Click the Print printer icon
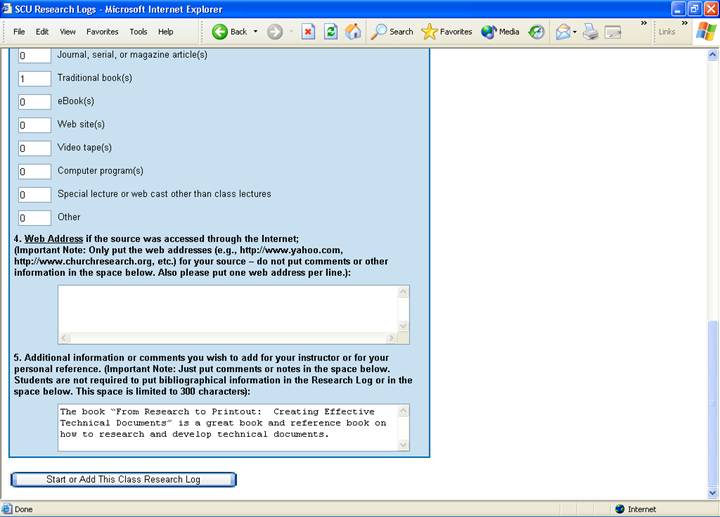Image resolution: width=720 pixels, height=517 pixels. (x=590, y=31)
